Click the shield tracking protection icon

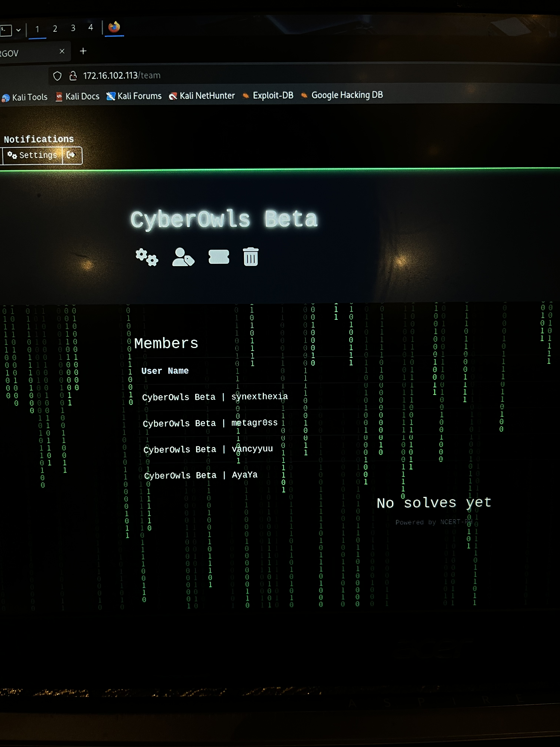57,76
